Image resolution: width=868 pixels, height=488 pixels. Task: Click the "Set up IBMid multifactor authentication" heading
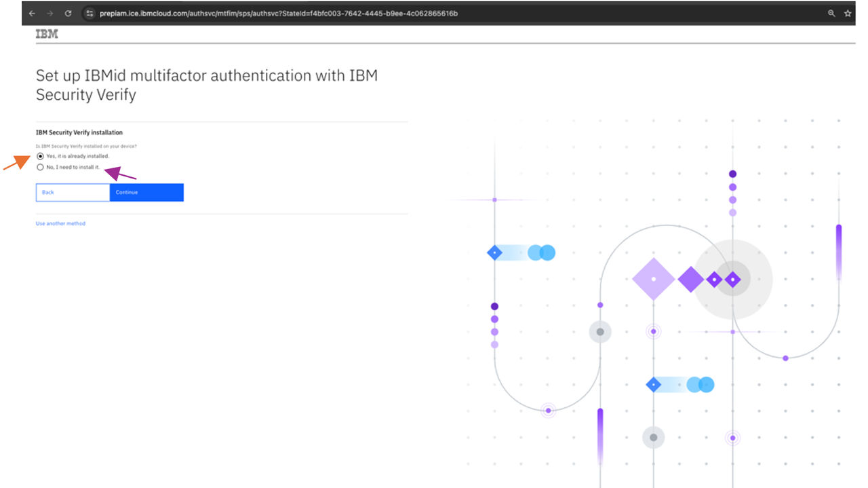pos(207,85)
